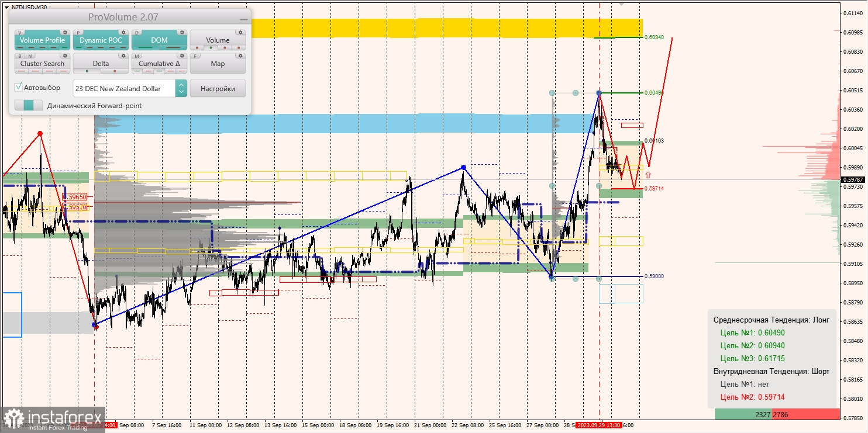The width and height of the screenshot is (868, 433).
Task: Enable the Volume indicator button
Action: (x=218, y=40)
